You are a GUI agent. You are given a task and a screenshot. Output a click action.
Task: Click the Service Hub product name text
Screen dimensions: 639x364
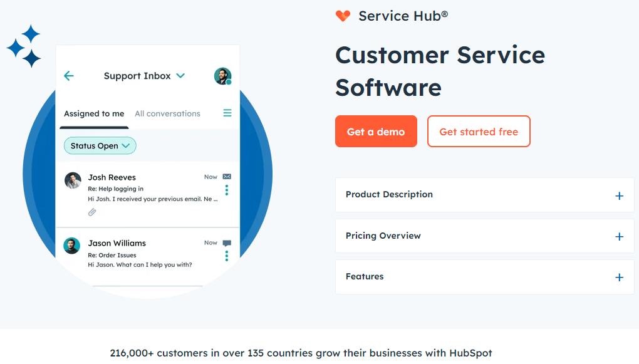coord(403,16)
